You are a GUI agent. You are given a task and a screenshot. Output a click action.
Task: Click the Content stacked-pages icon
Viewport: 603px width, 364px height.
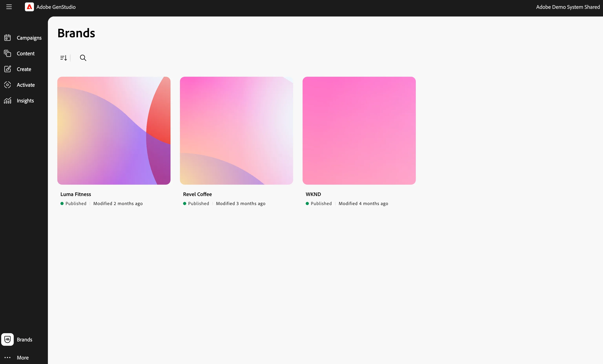coord(8,53)
